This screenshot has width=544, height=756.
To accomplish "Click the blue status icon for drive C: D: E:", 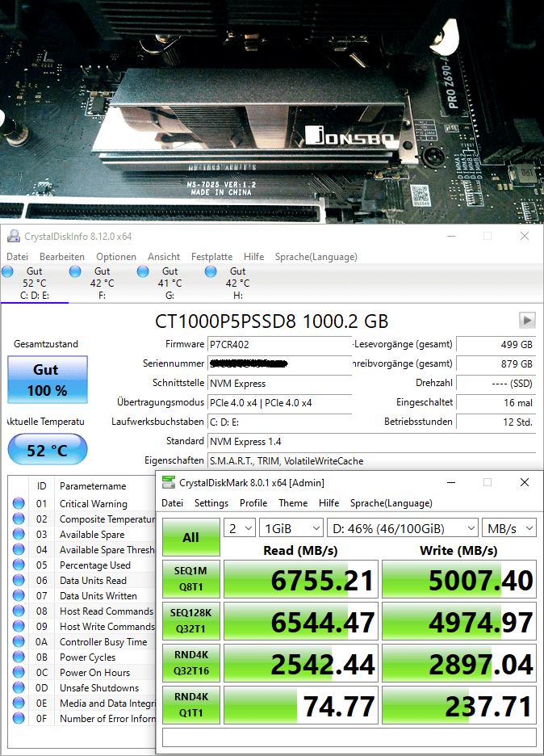I will click(x=8, y=271).
